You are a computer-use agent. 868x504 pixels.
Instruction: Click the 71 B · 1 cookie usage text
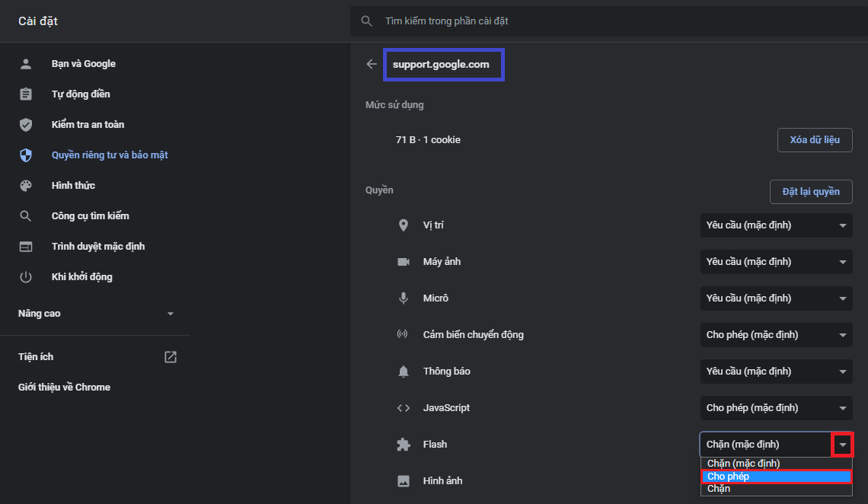click(x=428, y=140)
